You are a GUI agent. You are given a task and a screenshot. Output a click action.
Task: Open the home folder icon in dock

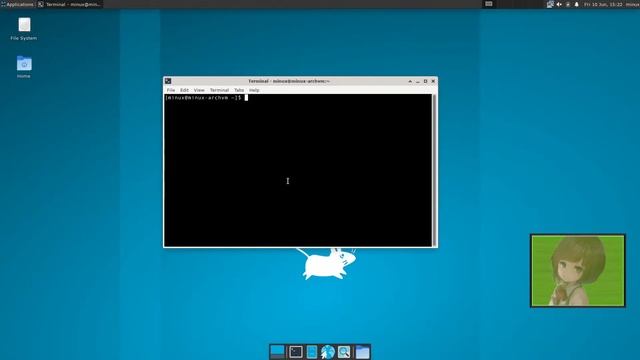pyautogui.click(x=362, y=351)
